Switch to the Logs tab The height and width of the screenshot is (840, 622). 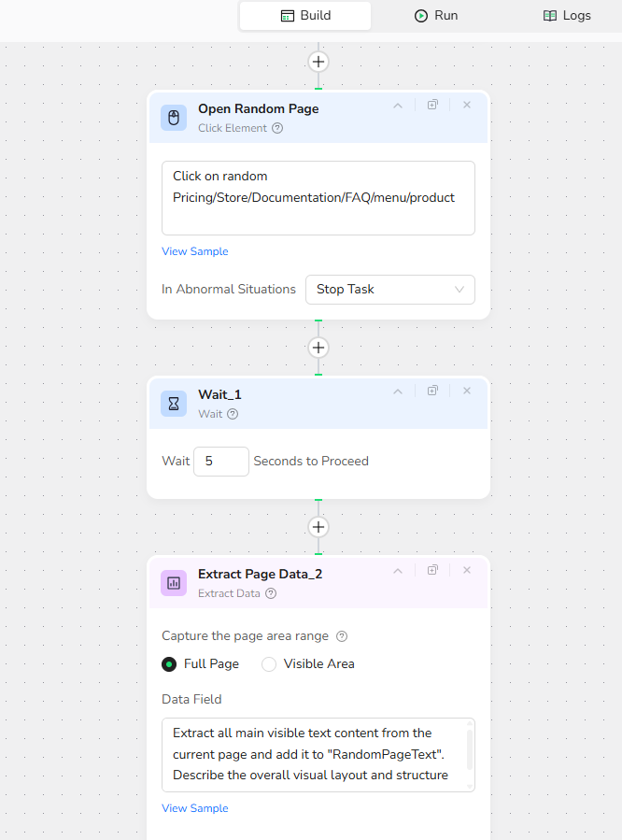(567, 16)
